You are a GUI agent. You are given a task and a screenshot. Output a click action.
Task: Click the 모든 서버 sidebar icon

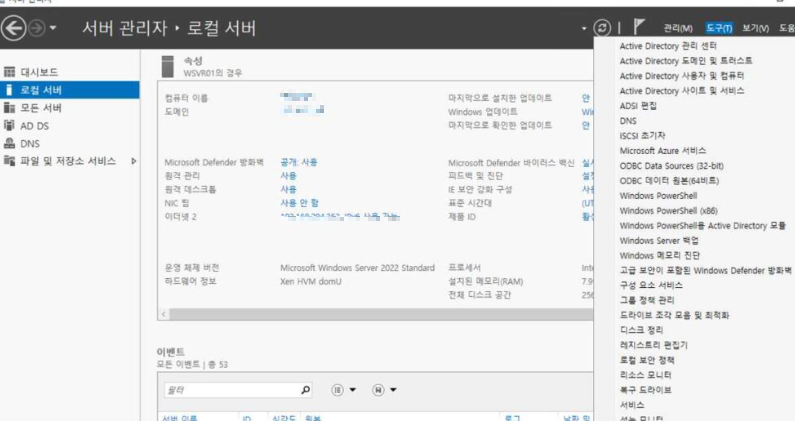[9, 108]
